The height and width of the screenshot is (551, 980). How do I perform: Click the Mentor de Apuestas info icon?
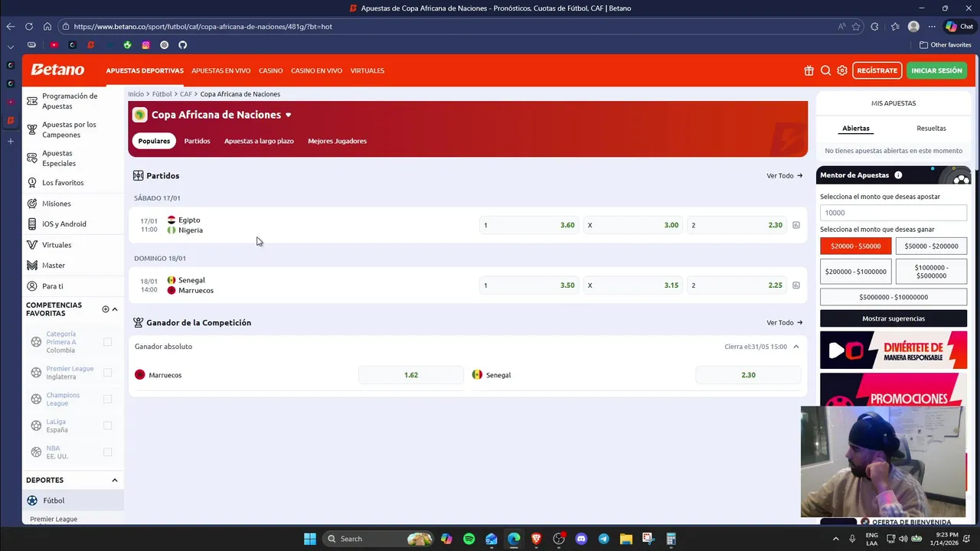click(898, 175)
